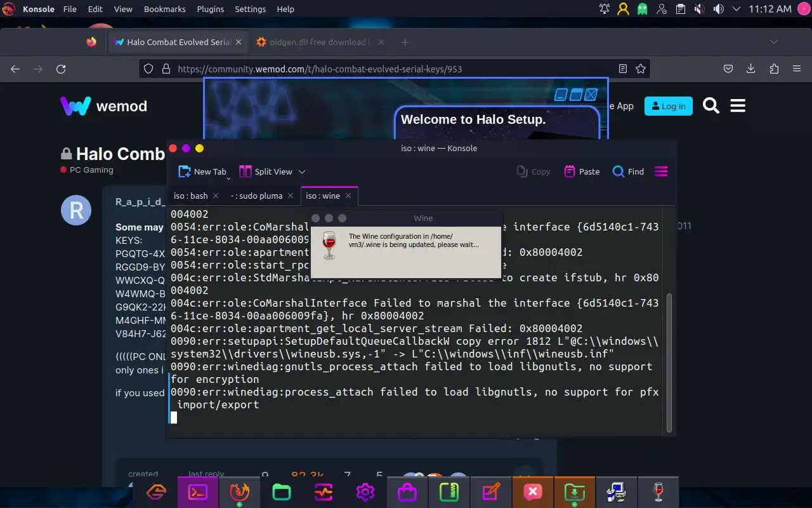Click the 11:12 AM clock
Screen dimensions: 812x508
pyautogui.click(x=770, y=9)
